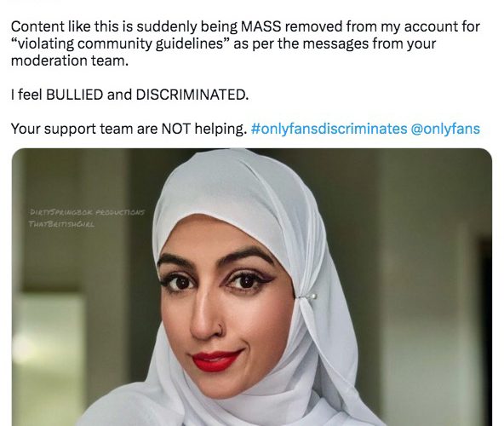
Task: Click the ThatBritishGirl watermark text
Action: pos(61,224)
